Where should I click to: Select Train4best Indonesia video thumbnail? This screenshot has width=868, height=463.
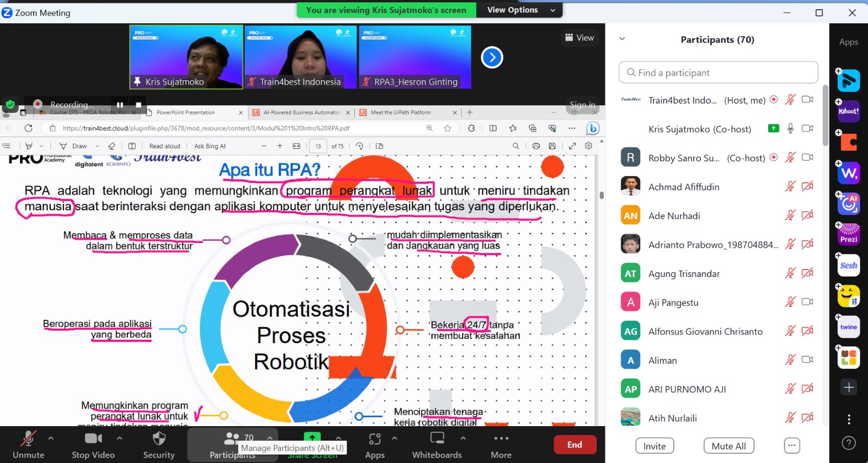coord(301,56)
